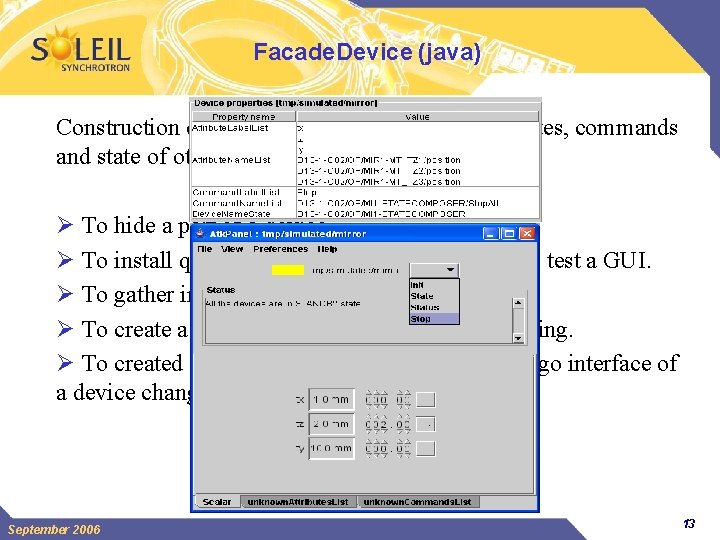Click the x row decimal digit wheel
720x540 pixels.
[403, 399]
